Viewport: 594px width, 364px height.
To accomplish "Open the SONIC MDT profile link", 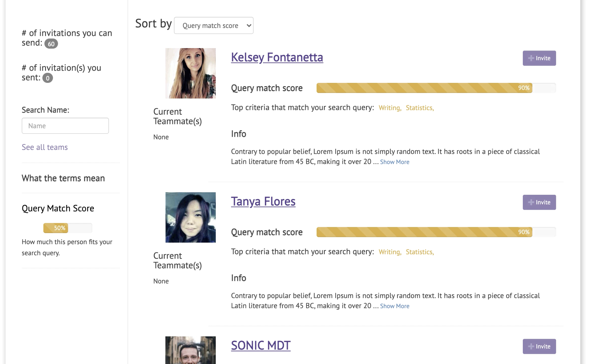I will click(x=261, y=345).
